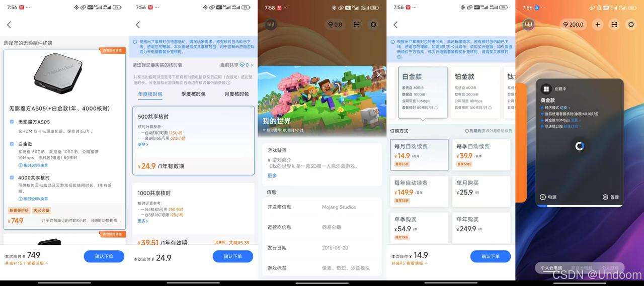Screen dimensions: 644x286
Task: Tap circle icon on cloud desktop screen
Action: (x=631, y=24)
